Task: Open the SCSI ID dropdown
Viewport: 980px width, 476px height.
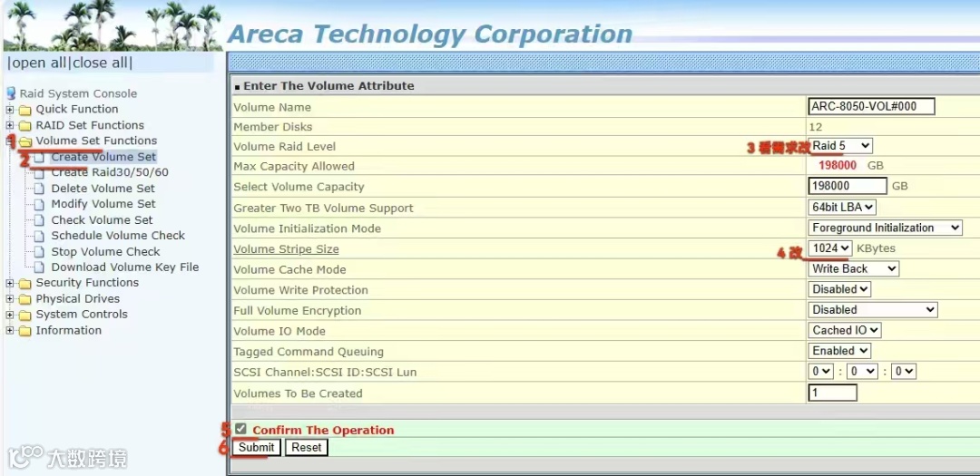Action: [863, 371]
